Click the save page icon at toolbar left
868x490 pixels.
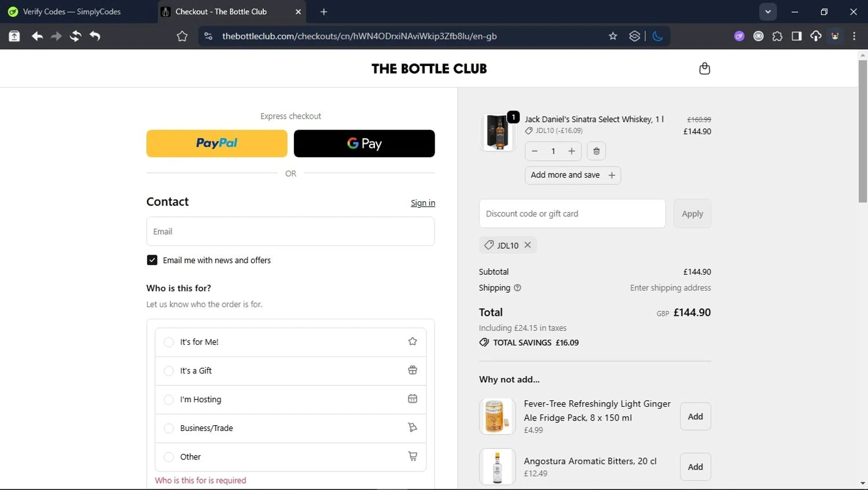click(x=14, y=36)
